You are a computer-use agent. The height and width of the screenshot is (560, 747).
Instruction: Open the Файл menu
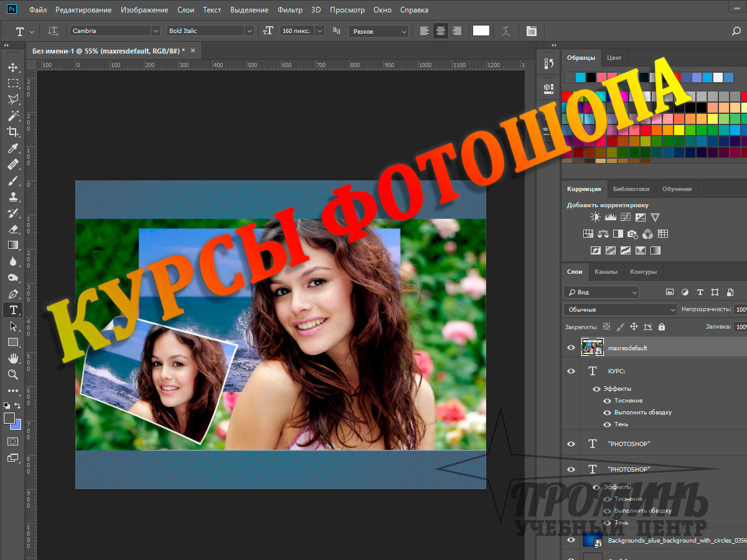pyautogui.click(x=37, y=10)
